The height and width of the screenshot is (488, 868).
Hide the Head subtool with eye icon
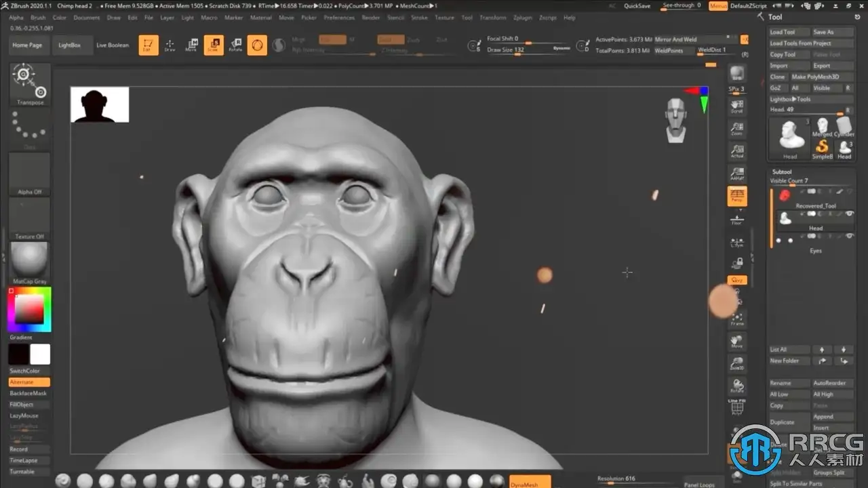(x=850, y=214)
